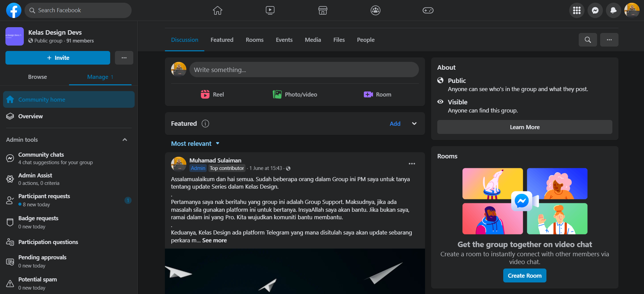Expand post with See more
Screen dimensions: 644x294
click(x=215, y=240)
